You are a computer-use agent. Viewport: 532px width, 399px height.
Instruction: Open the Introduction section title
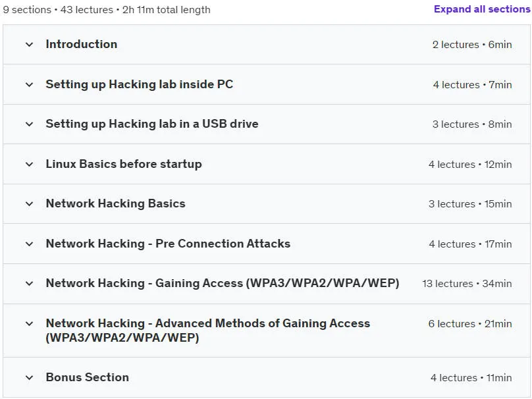(82, 44)
